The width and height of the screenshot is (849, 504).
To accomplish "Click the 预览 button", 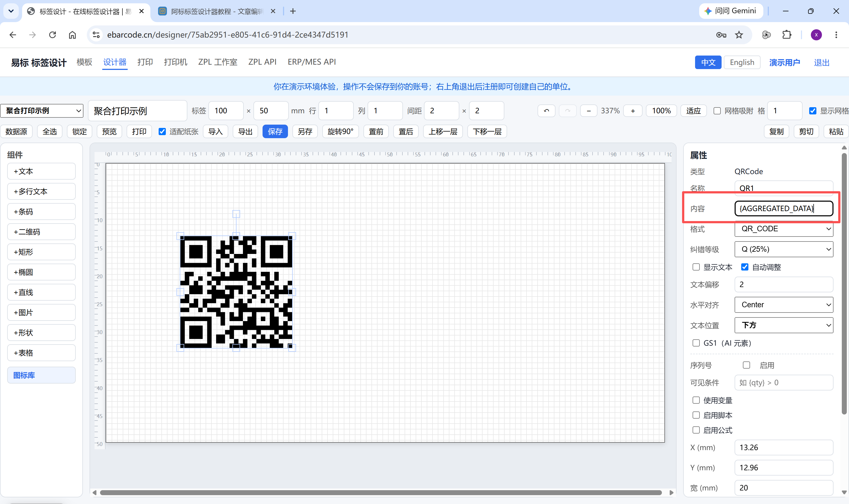I will [x=109, y=132].
